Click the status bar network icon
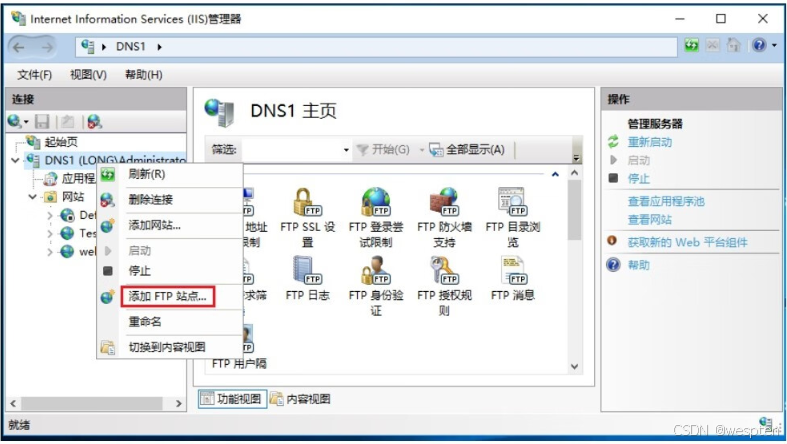Screen dimensions: 787x444 [x=766, y=423]
